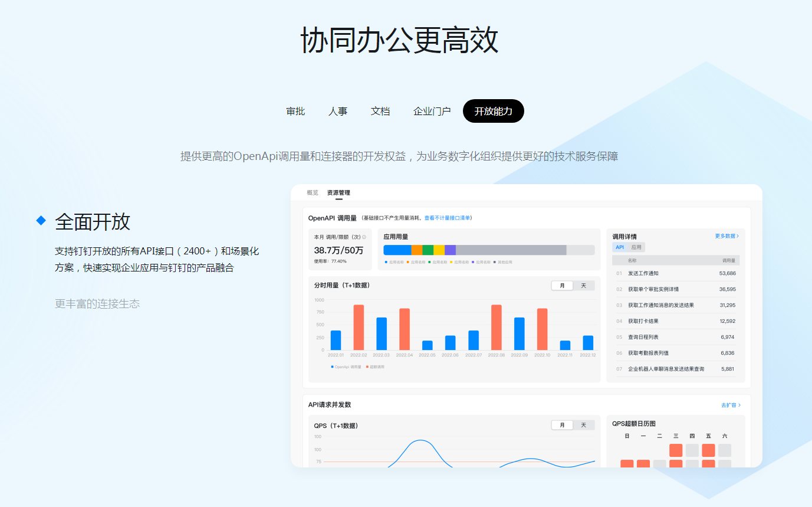Click the 发送工作通知 row
The width and height of the screenshot is (812, 507).
676,273
